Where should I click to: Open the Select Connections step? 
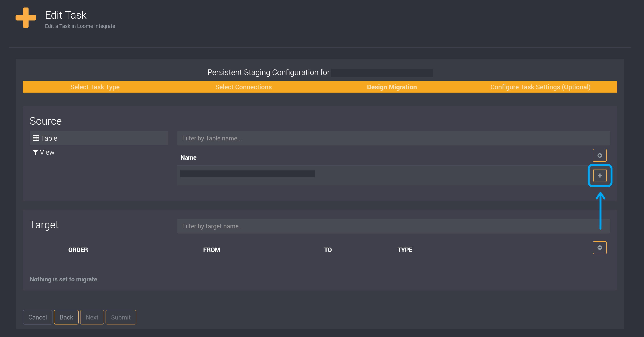(243, 87)
